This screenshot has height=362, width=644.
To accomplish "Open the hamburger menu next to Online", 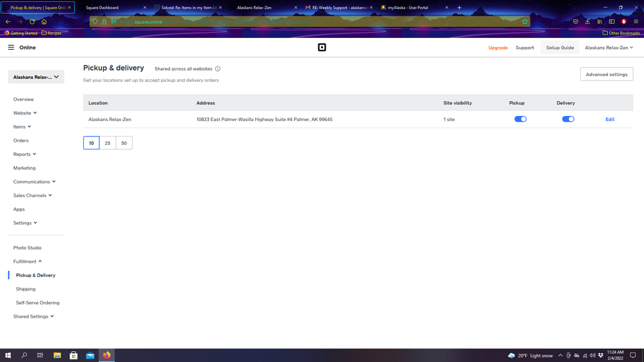I will tap(11, 48).
